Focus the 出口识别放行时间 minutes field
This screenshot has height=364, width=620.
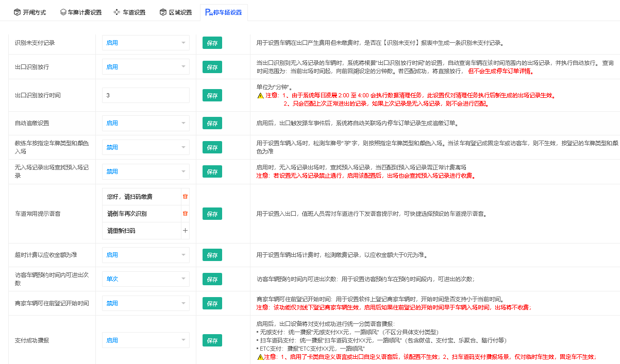pos(146,95)
